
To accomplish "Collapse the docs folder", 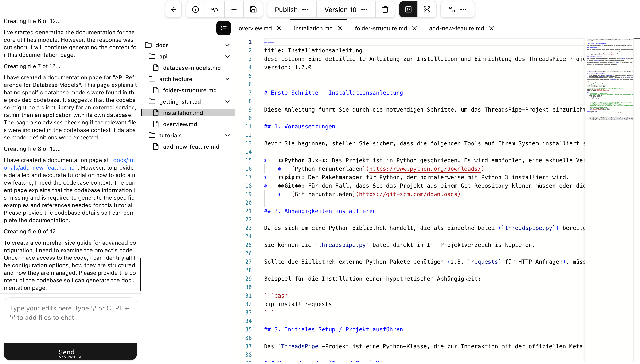I will 227,45.
